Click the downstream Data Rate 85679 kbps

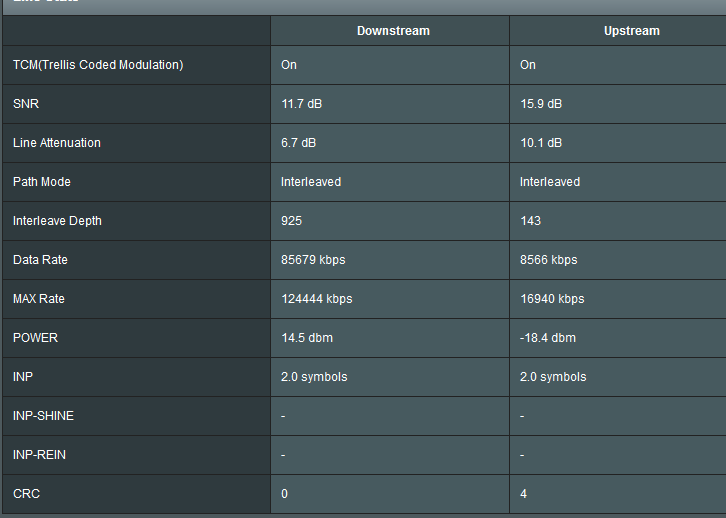pos(313,260)
